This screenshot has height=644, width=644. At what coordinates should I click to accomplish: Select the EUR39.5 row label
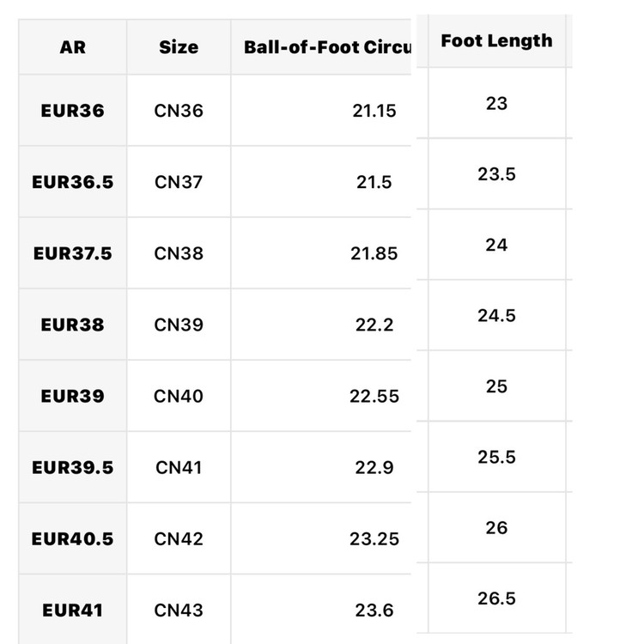click(73, 467)
